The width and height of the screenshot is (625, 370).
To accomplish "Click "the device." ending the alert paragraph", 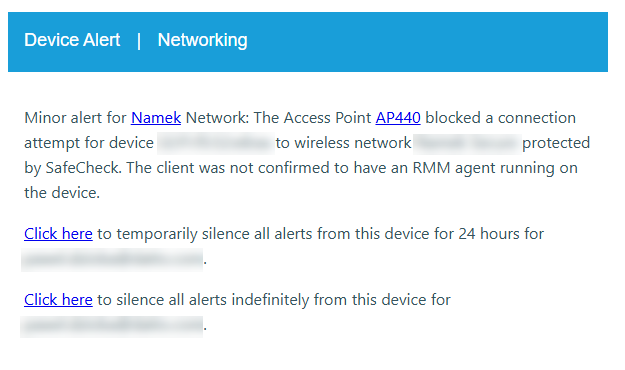I will point(62,193).
